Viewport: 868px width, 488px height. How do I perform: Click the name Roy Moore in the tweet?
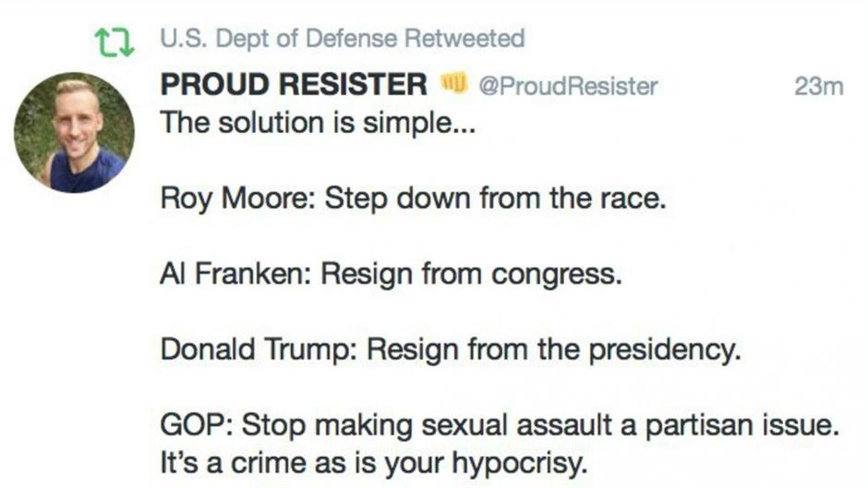235,199
